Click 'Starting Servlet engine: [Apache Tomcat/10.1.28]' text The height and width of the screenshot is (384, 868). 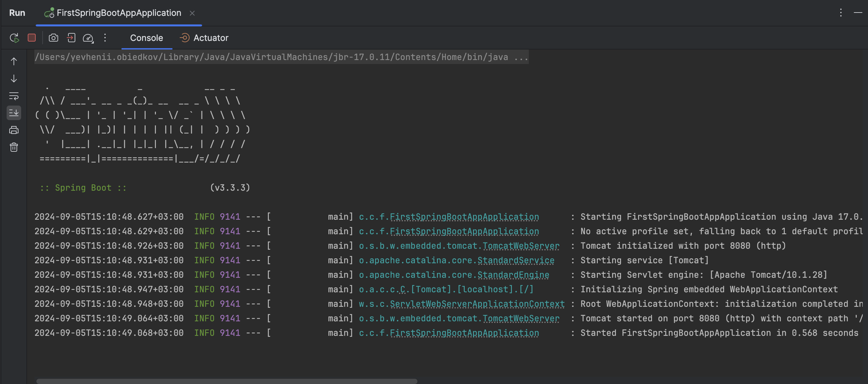pyautogui.click(x=704, y=274)
